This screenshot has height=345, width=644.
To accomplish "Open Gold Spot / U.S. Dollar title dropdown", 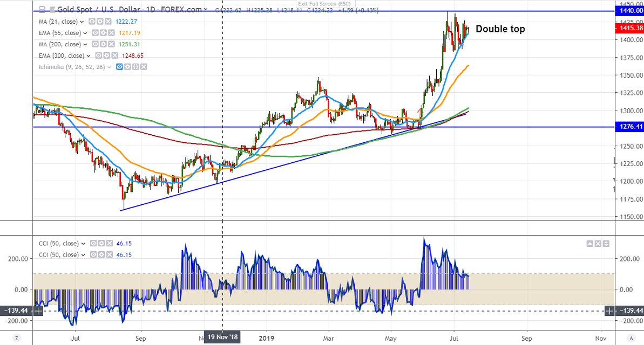I will 205,10.
